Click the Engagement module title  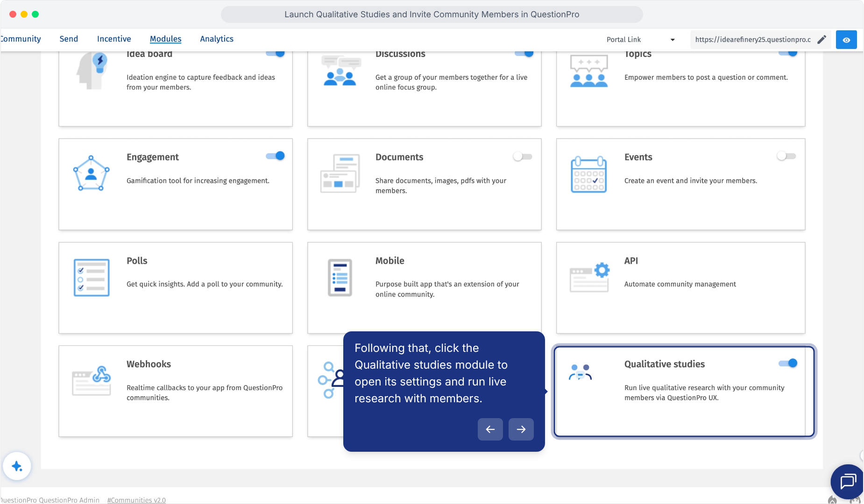tap(153, 157)
